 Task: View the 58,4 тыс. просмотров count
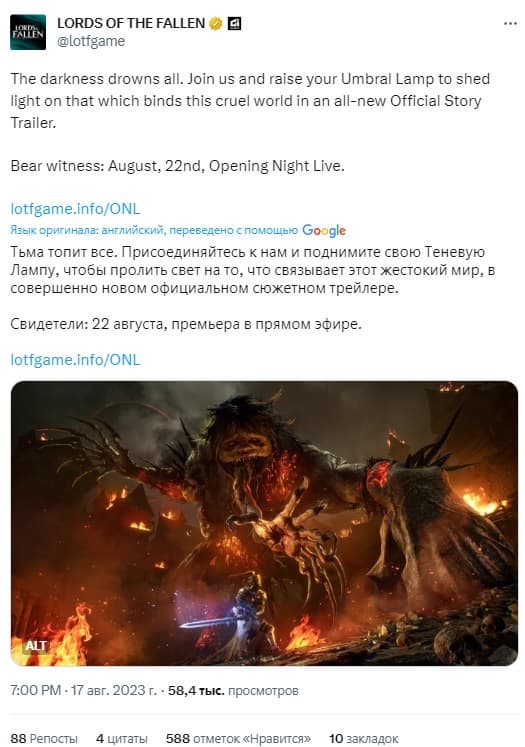tap(233, 690)
